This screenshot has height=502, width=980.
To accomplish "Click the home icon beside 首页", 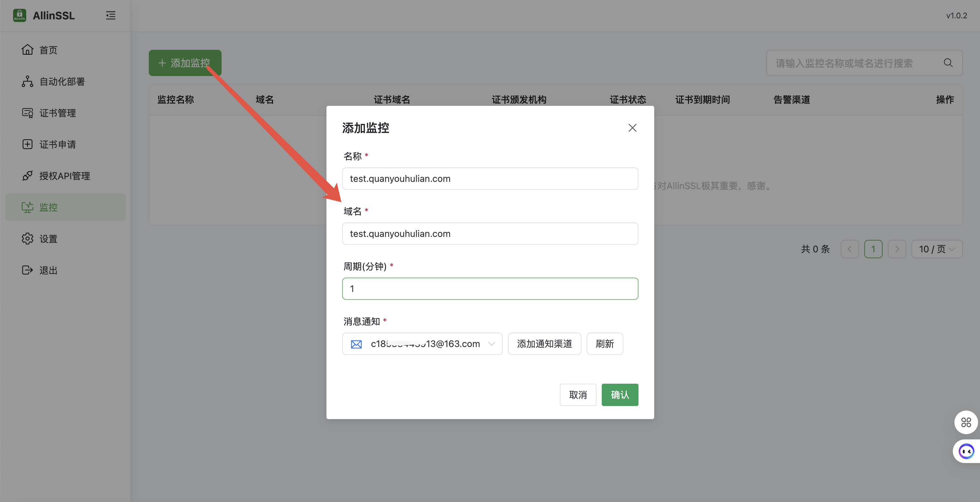I will [x=28, y=50].
